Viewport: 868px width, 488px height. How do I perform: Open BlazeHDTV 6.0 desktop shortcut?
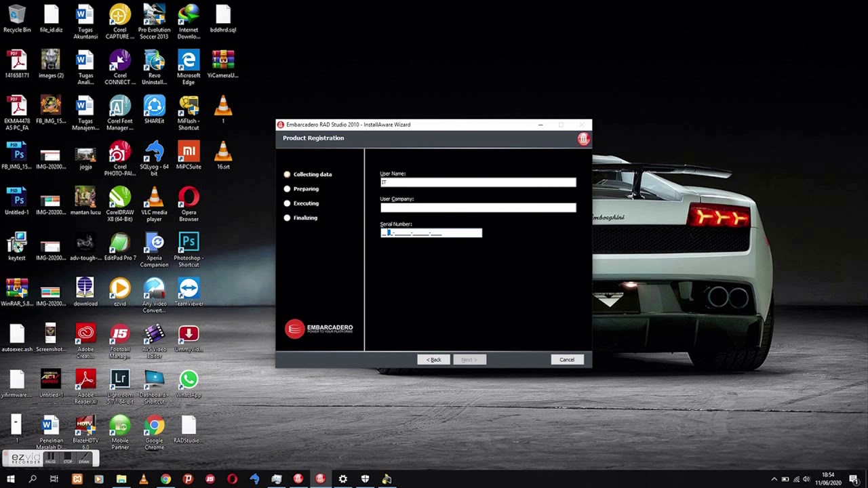[85, 432]
